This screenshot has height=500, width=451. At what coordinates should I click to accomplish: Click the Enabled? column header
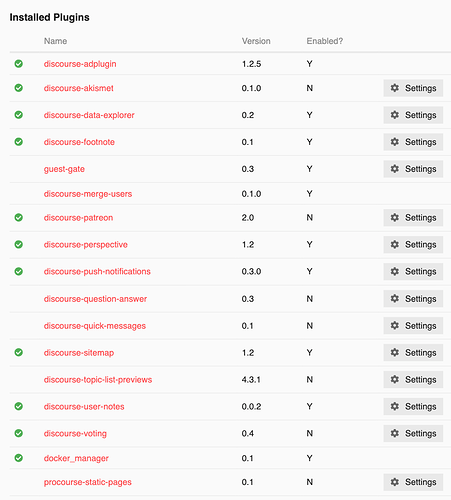tap(325, 41)
